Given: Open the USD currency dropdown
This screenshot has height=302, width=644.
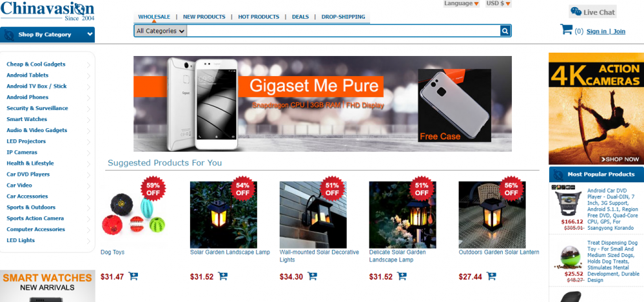Looking at the screenshot, I should coord(498,4).
